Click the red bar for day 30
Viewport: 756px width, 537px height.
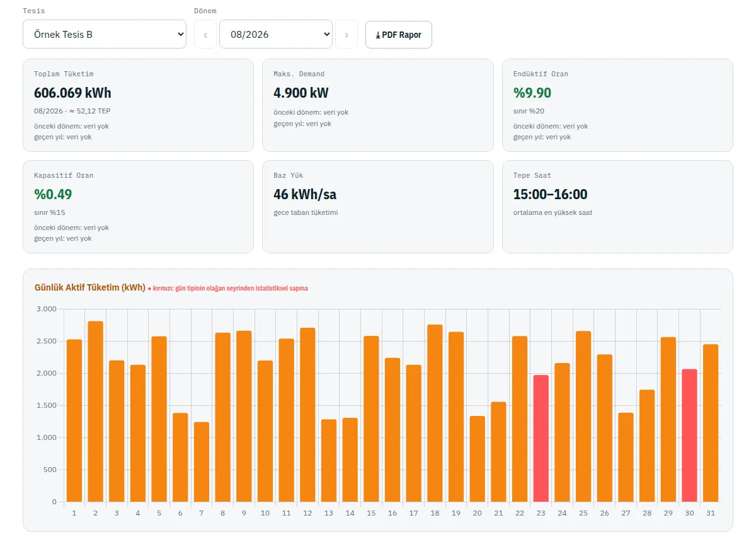[689, 436]
